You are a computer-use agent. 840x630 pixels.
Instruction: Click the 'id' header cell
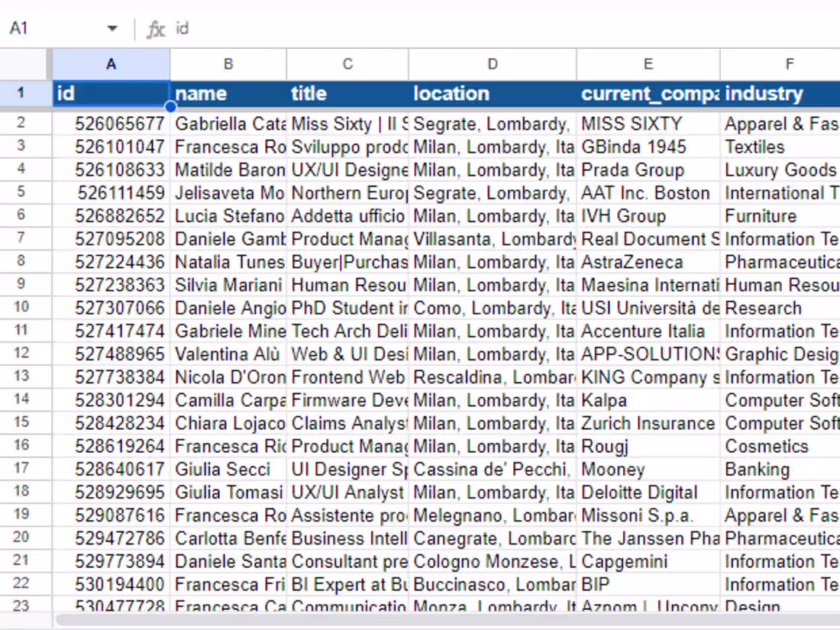[x=111, y=93]
